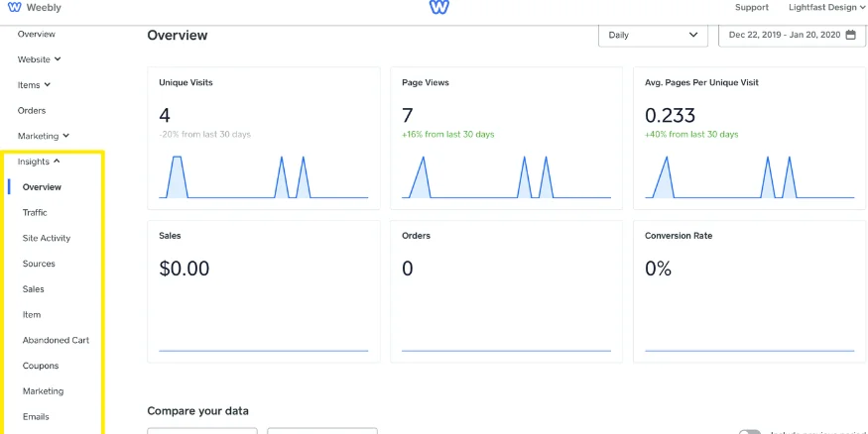The image size is (868, 434).
Task: Click the Unique Visits chart
Action: [x=264, y=177]
